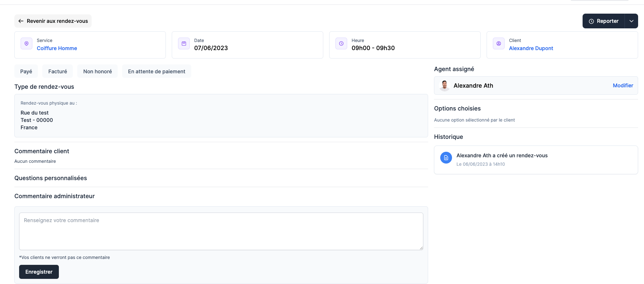The width and height of the screenshot is (644, 284).
Task: Click the blue document icon in Historique
Action: click(446, 158)
